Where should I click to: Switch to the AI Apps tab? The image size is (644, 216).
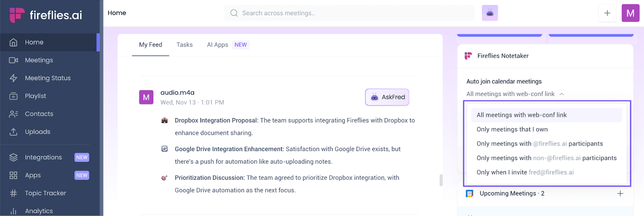228,45
